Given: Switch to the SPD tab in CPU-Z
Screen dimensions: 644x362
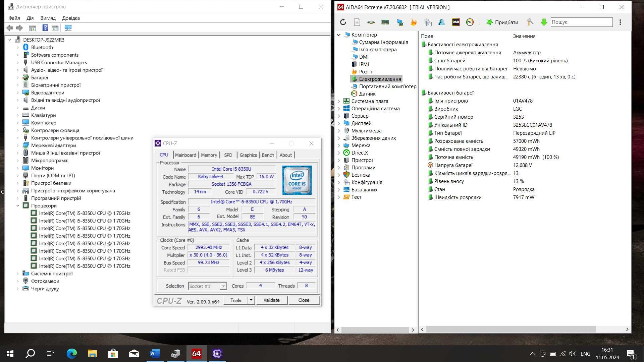Looking at the screenshot, I should pos(228,155).
